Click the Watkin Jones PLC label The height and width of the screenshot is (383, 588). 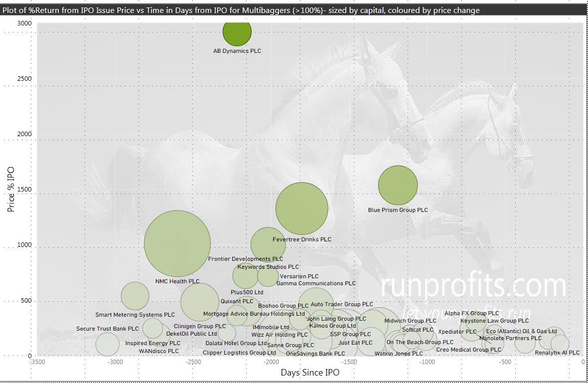pos(398,354)
